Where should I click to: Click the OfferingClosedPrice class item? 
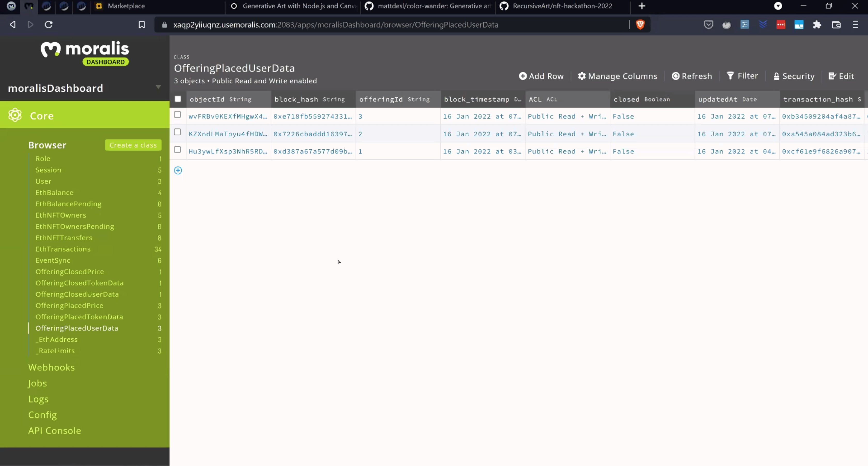tap(69, 271)
